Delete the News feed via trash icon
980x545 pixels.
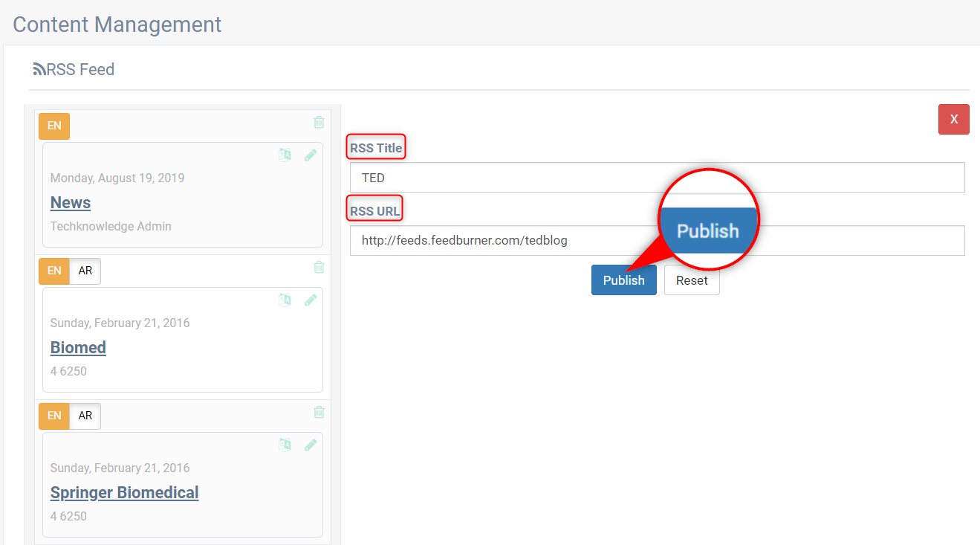pyautogui.click(x=319, y=122)
